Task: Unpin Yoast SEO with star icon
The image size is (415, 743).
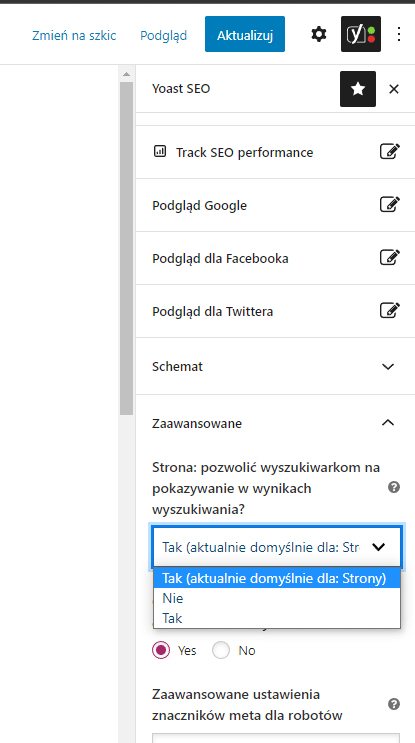Action: pos(358,89)
